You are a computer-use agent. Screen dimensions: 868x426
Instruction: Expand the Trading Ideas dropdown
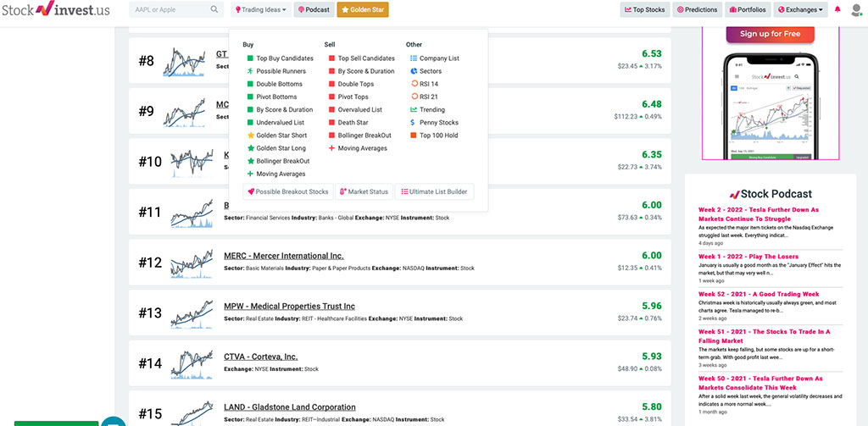click(x=260, y=10)
